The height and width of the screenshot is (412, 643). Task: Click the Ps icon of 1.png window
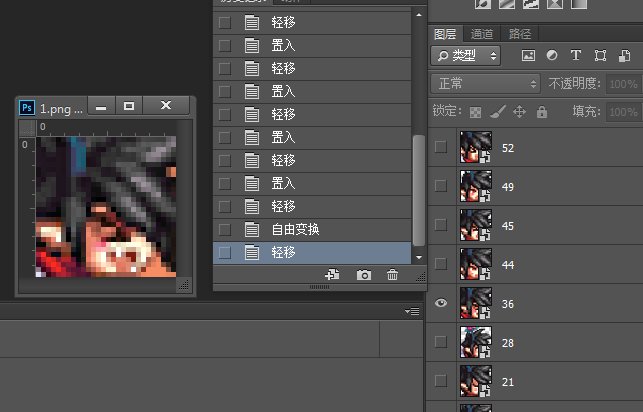[27, 108]
